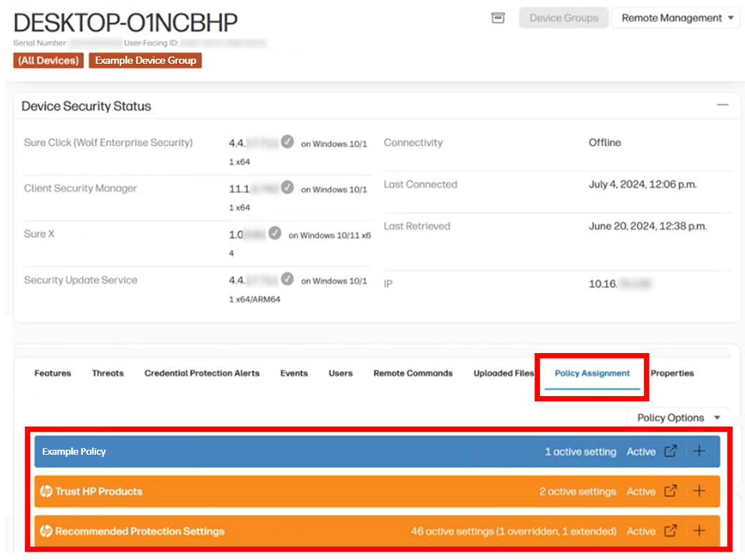
Task: Click the Security Update Service checkmark icon
Action: click(x=287, y=279)
